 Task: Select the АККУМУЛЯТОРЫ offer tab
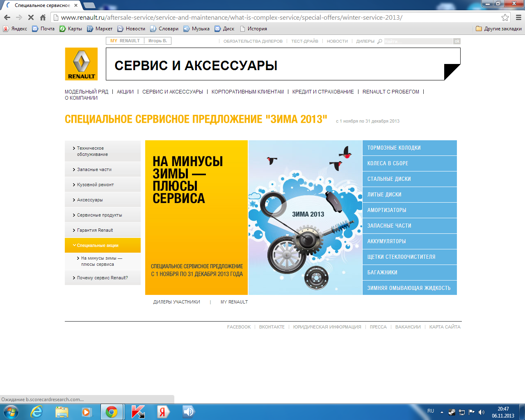coord(410,241)
